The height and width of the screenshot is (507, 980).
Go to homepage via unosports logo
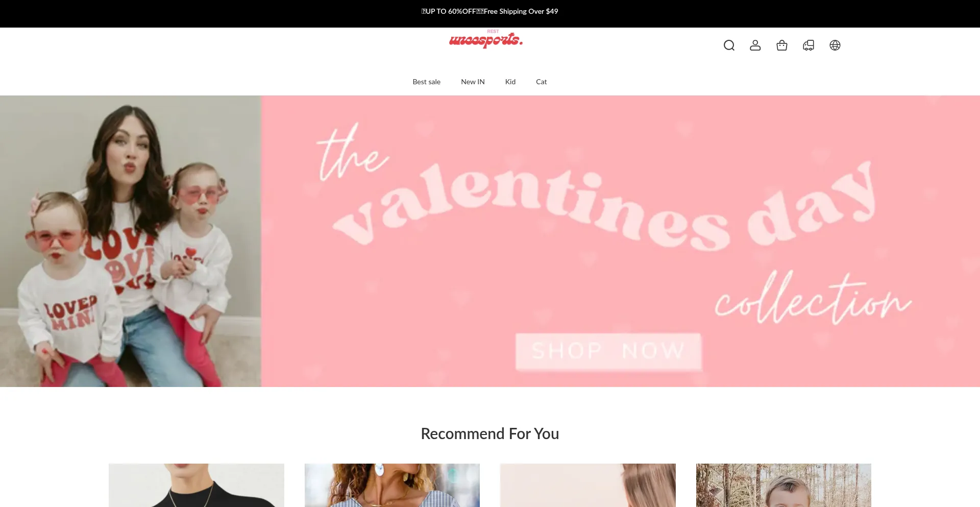pyautogui.click(x=486, y=39)
